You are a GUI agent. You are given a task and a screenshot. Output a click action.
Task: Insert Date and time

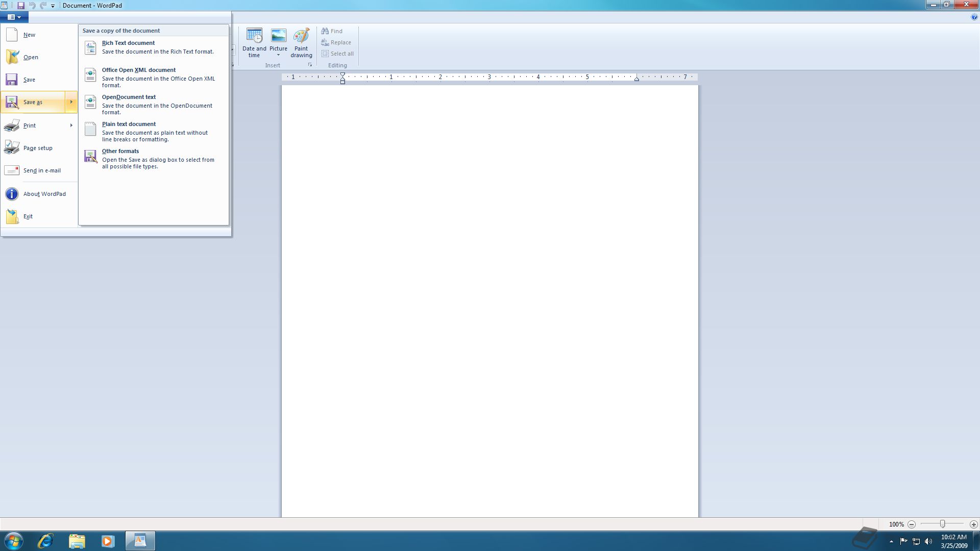[x=254, y=43]
